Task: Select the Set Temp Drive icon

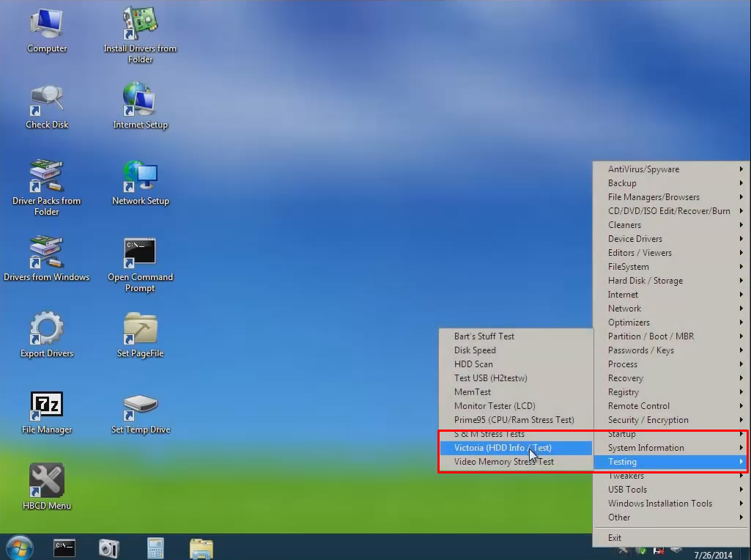Action: [x=141, y=414]
